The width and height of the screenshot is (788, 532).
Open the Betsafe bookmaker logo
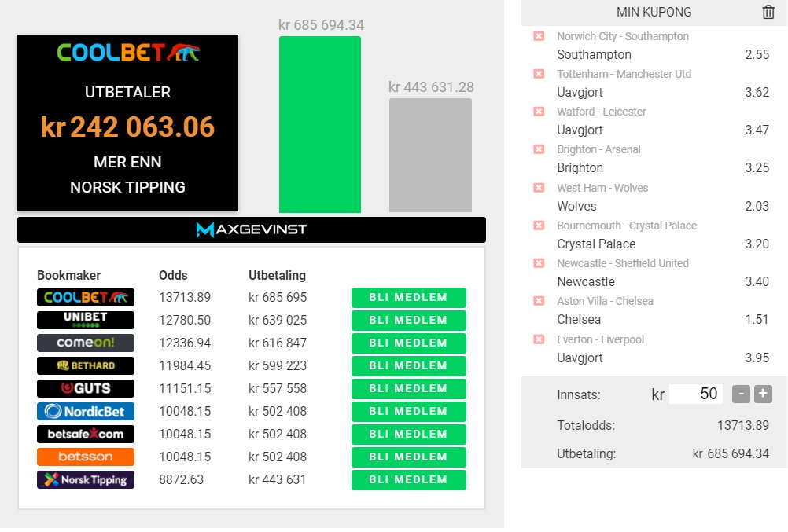pyautogui.click(x=86, y=434)
